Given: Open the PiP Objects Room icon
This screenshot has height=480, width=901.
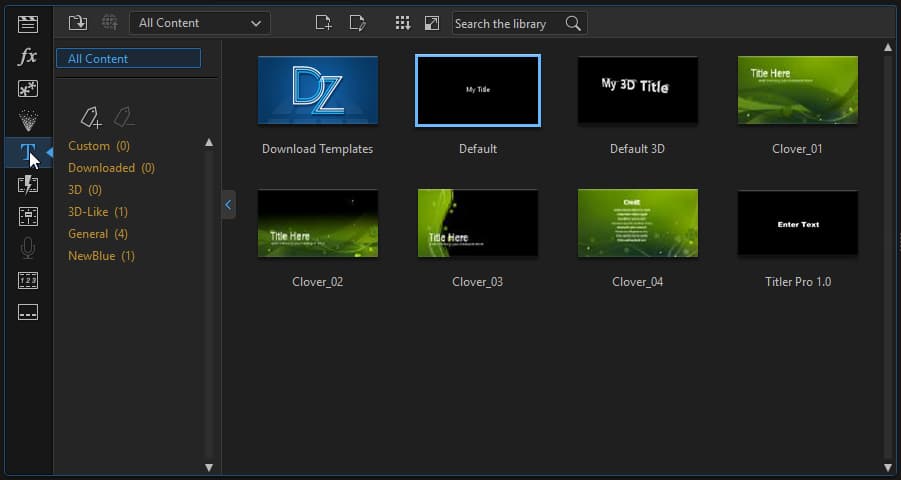Looking at the screenshot, I should [x=28, y=89].
